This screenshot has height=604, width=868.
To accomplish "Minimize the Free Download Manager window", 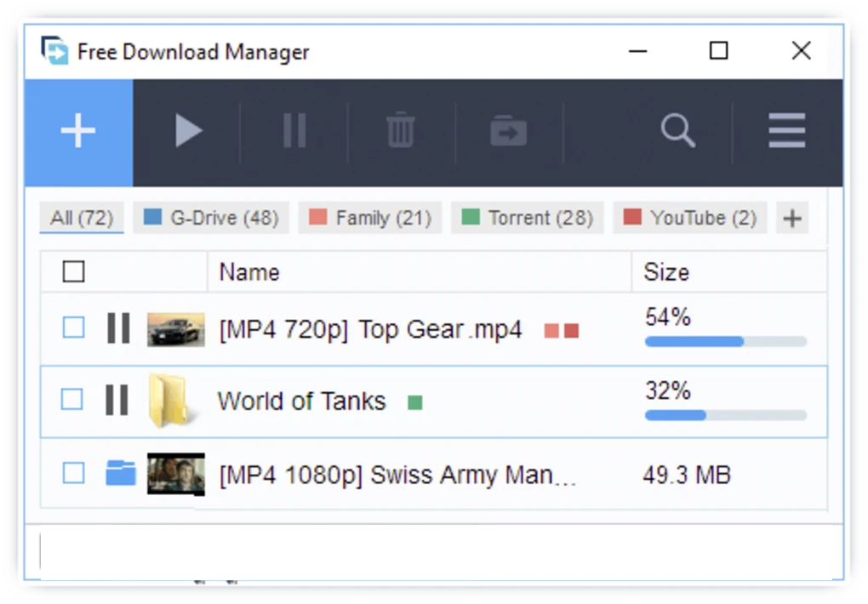I will (637, 51).
